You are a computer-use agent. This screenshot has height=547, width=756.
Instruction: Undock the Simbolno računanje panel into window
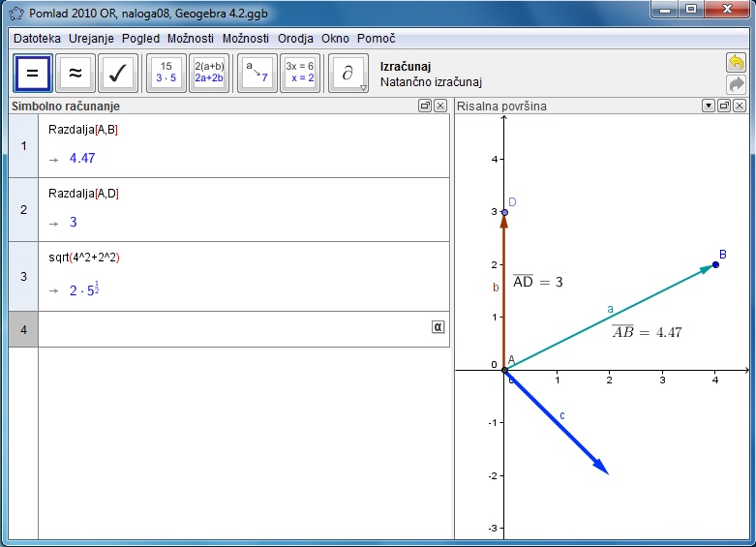[x=425, y=106]
